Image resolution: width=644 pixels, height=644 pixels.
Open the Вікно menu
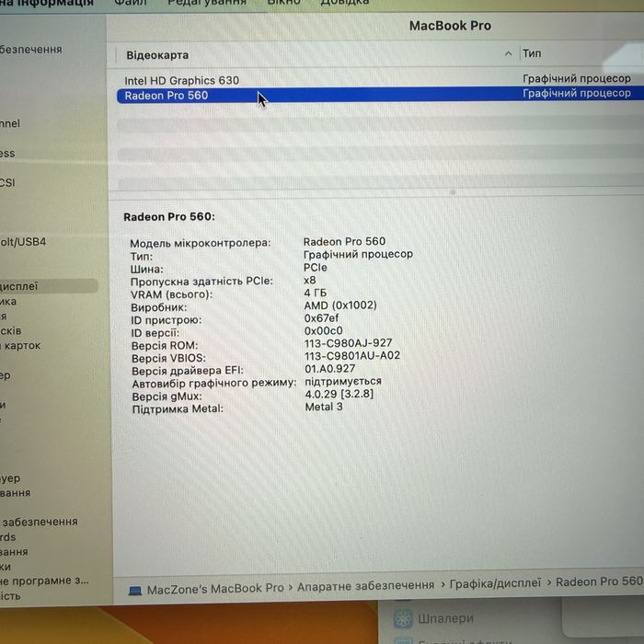tap(283, 3)
